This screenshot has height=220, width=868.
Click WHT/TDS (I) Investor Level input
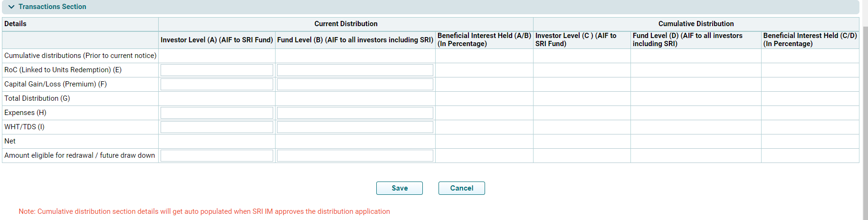pyautogui.click(x=217, y=127)
